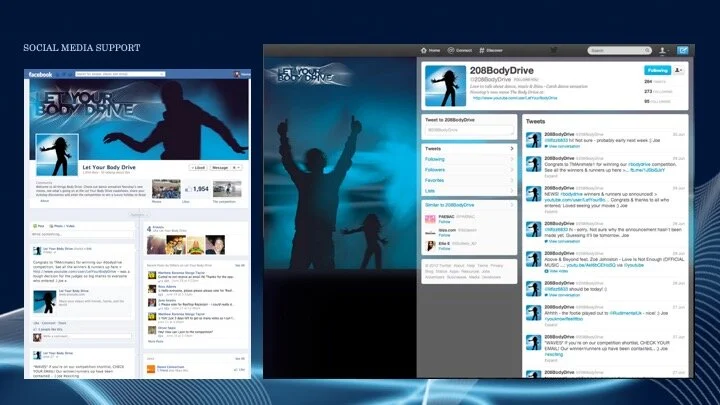Click chevron next to Tweets menu row
Viewport: 720px width, 405px height.
[512, 149]
